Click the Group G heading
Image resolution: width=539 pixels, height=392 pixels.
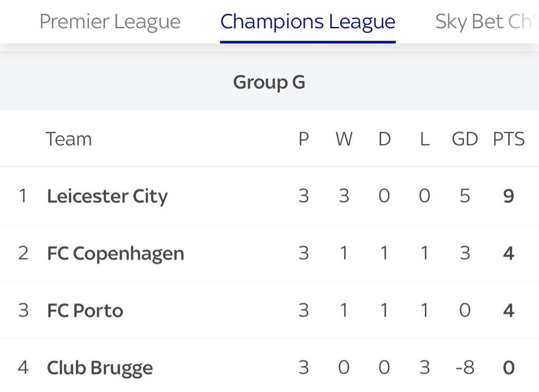[x=269, y=83]
